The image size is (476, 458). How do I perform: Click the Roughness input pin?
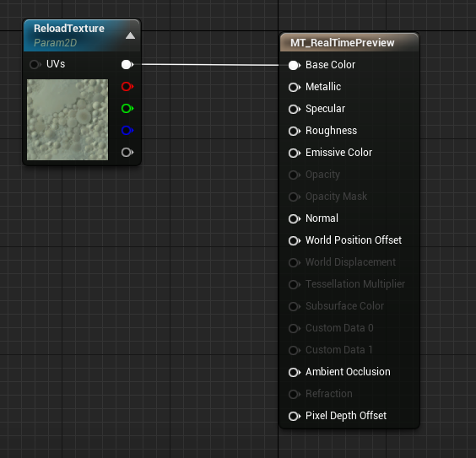coord(295,131)
